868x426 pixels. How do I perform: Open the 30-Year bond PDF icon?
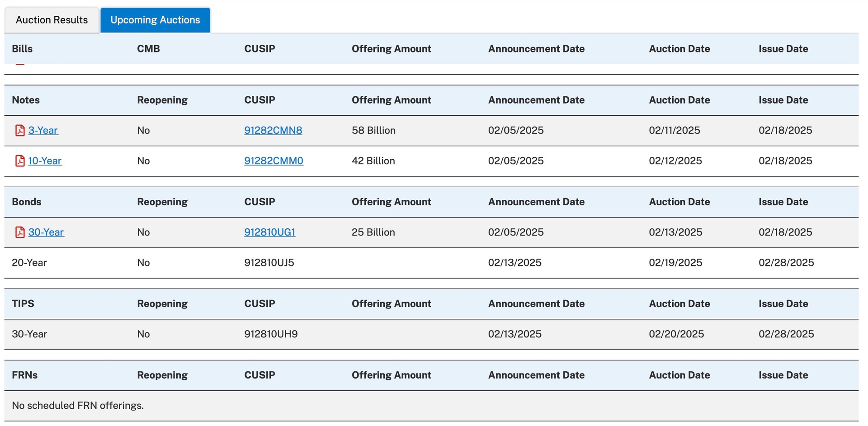[x=20, y=232]
